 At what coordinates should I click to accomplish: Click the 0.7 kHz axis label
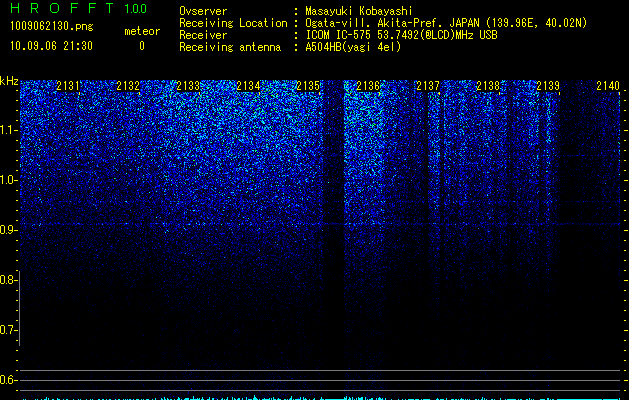click(7, 330)
